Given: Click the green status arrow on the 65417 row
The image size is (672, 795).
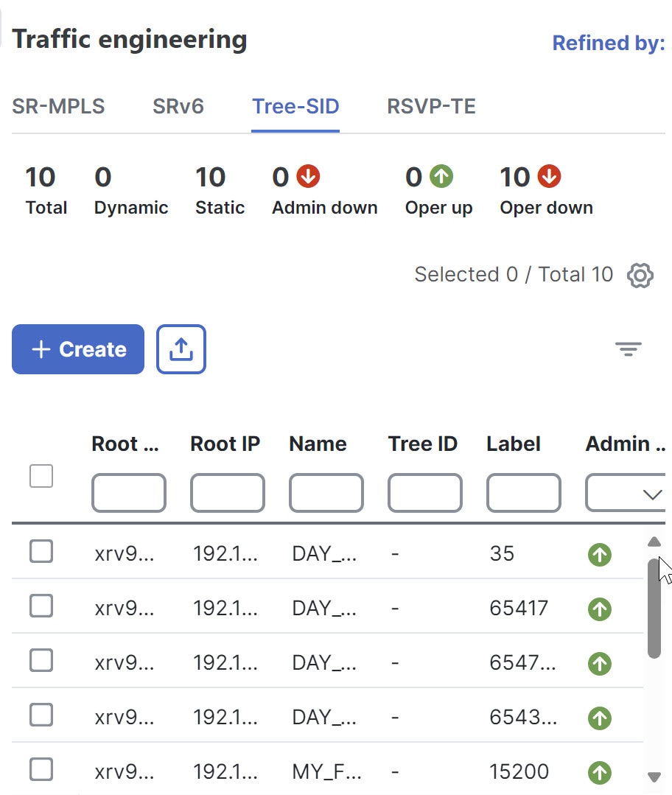Looking at the screenshot, I should click(599, 609).
